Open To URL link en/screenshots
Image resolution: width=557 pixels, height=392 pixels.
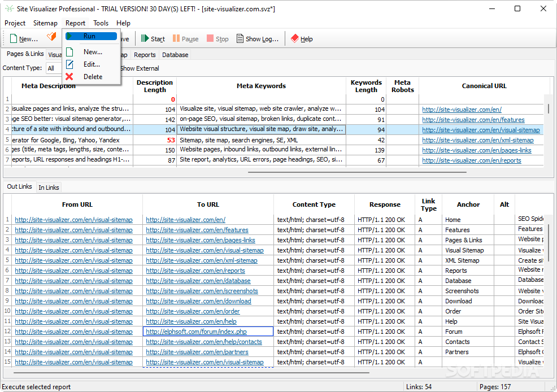pos(202,291)
